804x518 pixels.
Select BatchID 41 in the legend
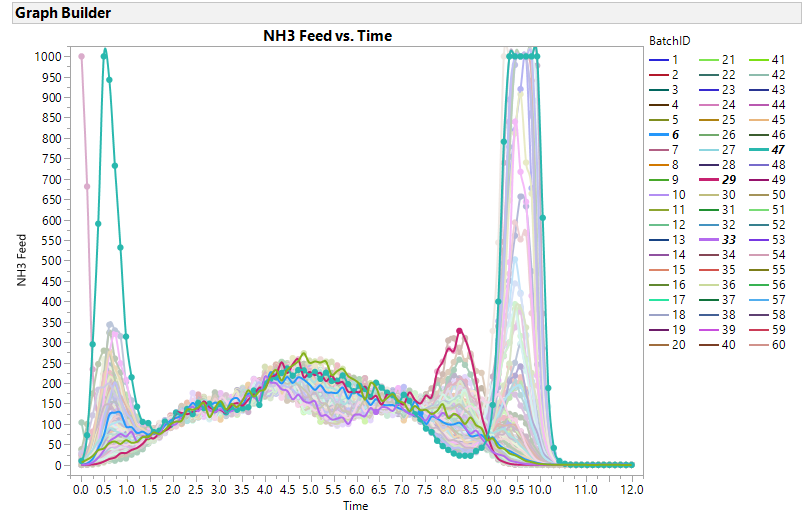(767, 60)
